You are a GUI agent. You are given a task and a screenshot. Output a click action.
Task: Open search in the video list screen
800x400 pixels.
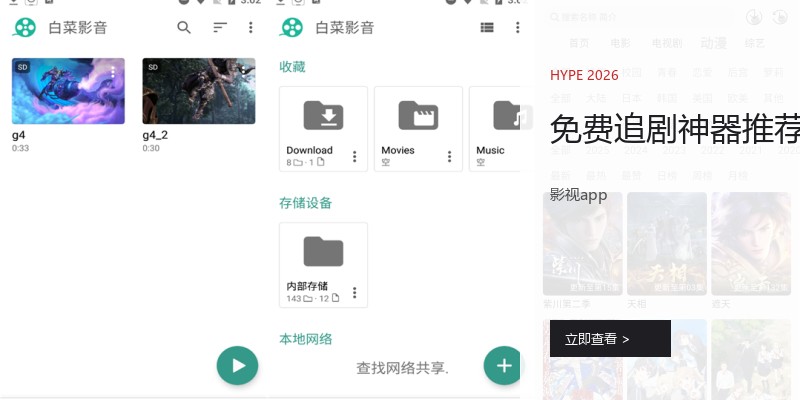(x=184, y=28)
